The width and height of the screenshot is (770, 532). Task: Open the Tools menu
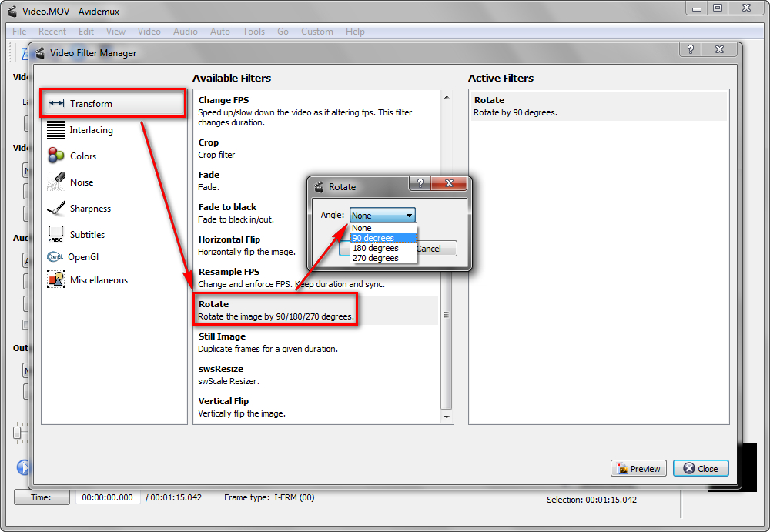[x=253, y=32]
